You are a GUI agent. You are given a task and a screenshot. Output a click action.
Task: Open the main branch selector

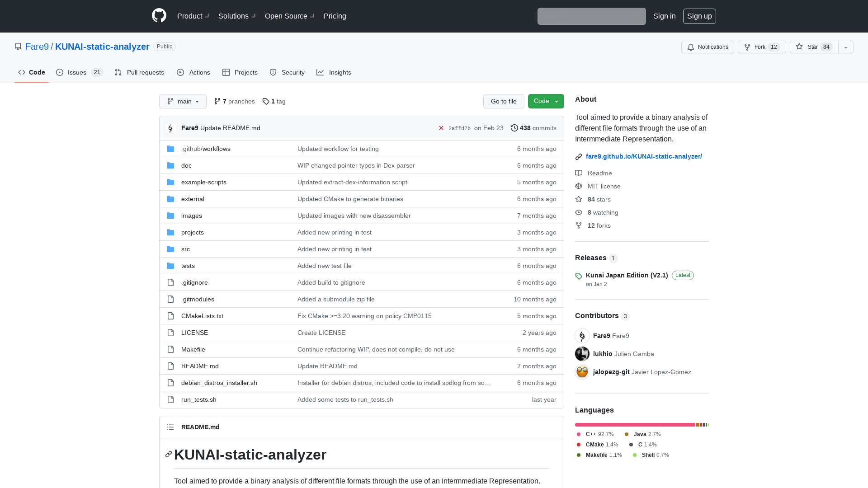[183, 101]
